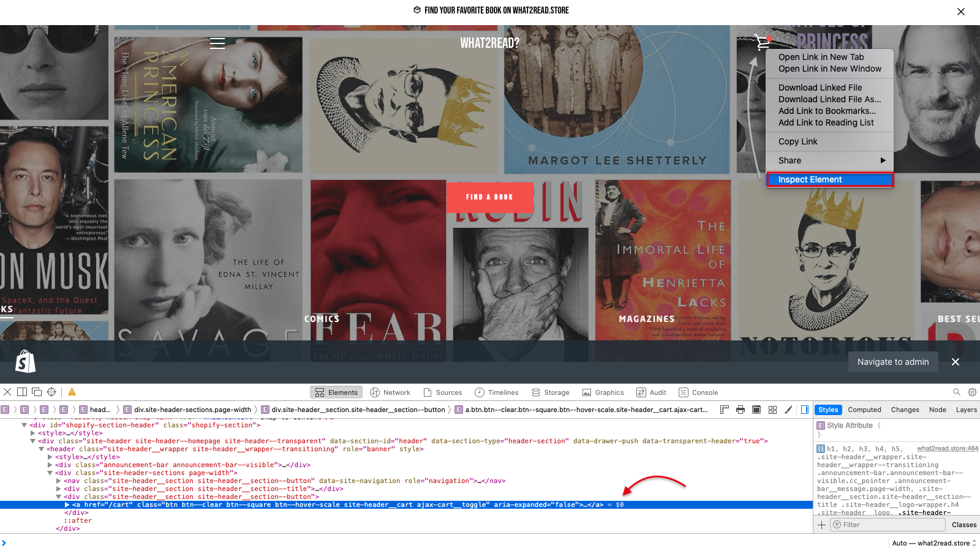Select div.site-header-sections.page-width breadcrumb
Viewport: 980px width, 551px height.
pos(187,410)
